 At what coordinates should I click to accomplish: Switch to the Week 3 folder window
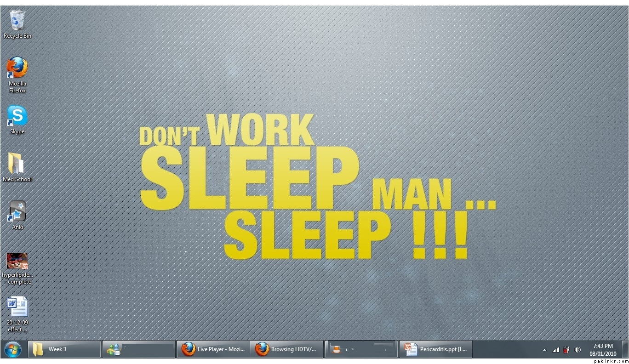coord(64,349)
